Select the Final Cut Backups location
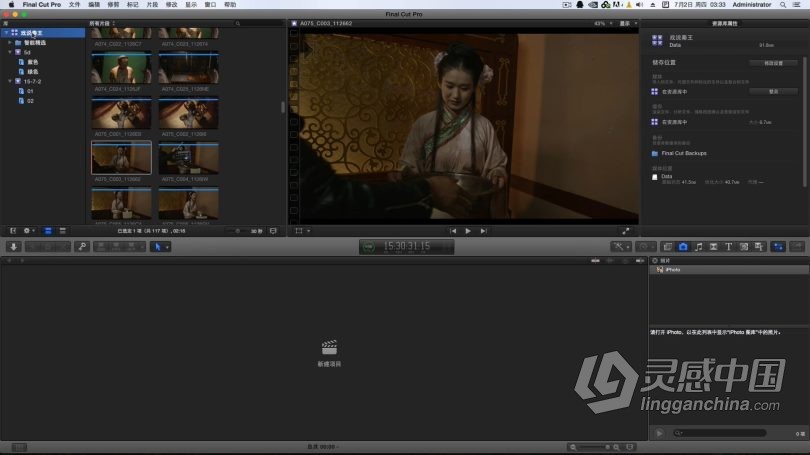 683,153
